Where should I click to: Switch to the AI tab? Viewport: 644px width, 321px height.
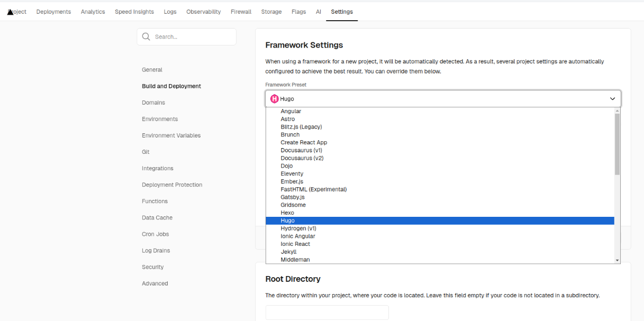(319, 12)
